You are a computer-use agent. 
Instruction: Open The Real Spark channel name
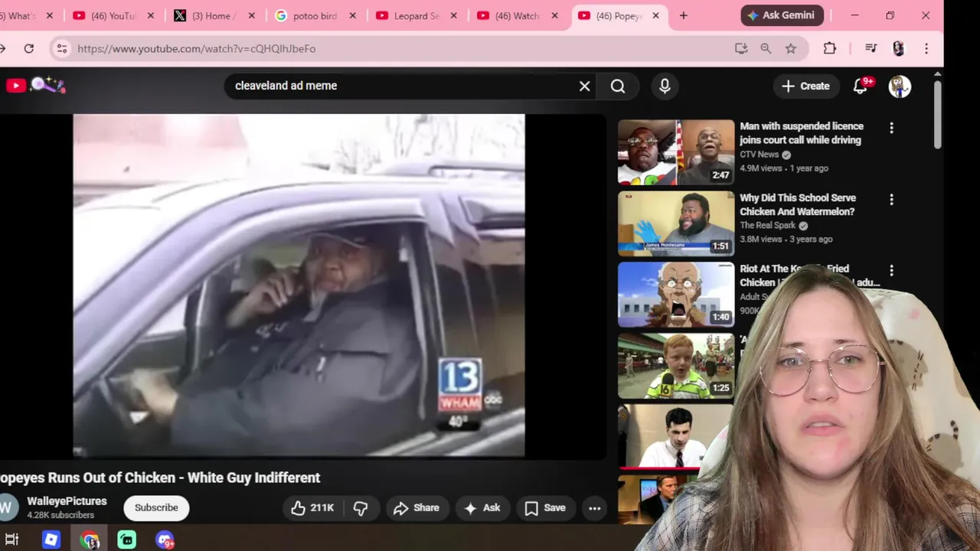[768, 225]
